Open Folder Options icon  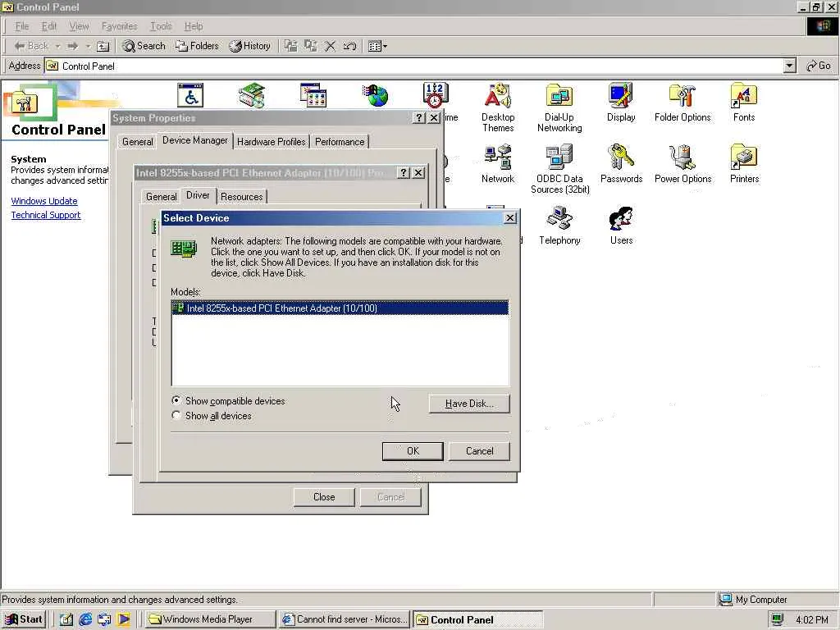point(682,103)
